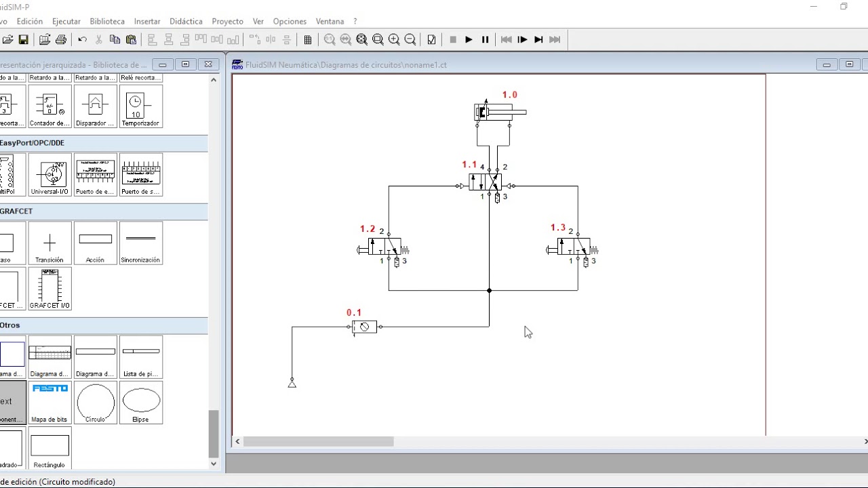
Task: Minimize the library panel window
Action: tap(163, 64)
